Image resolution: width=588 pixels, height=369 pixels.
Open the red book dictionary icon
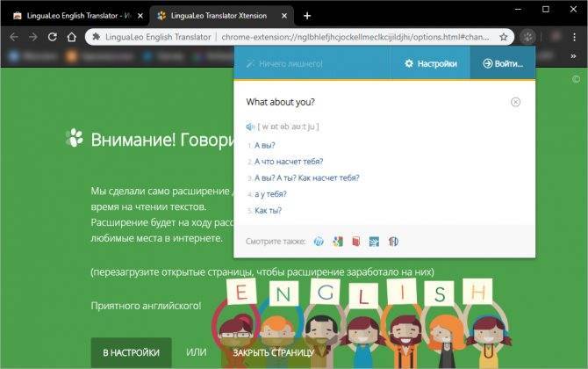pyautogui.click(x=356, y=242)
